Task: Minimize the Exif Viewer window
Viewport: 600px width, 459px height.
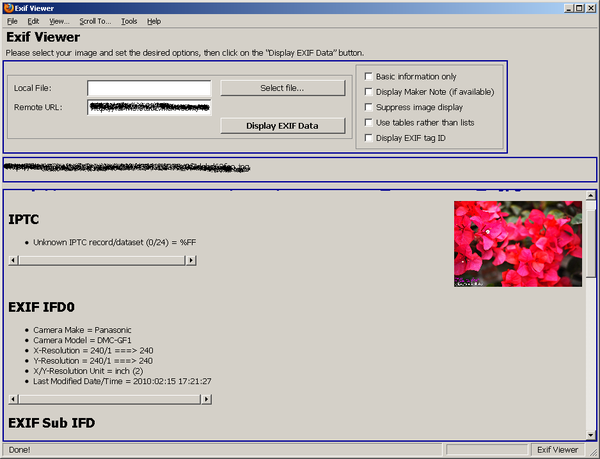Action: [x=569, y=8]
